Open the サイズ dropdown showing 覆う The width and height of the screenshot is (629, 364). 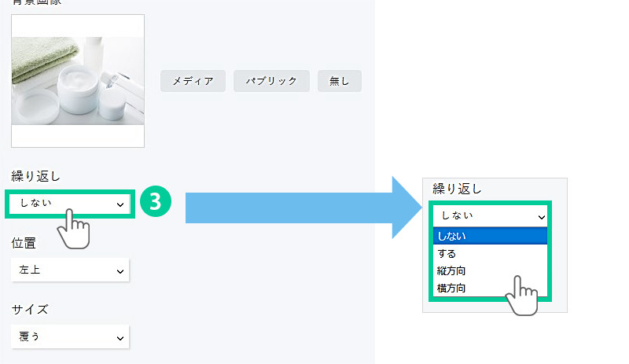point(70,336)
